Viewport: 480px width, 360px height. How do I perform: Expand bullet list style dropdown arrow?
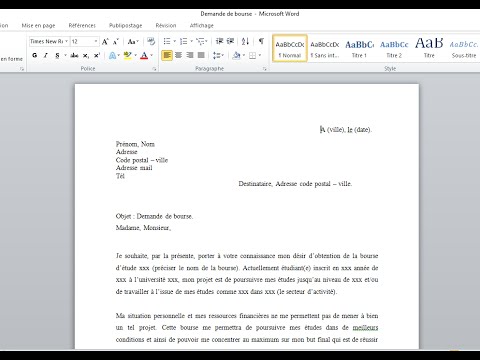[175, 41]
